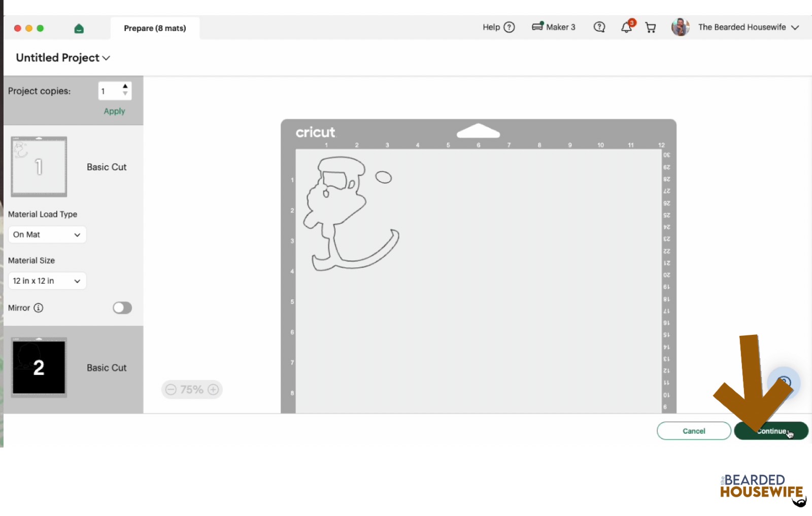Open Material Size 12 in x 12 in dropdown
Screen dimensions: 812x516
[x=47, y=281]
